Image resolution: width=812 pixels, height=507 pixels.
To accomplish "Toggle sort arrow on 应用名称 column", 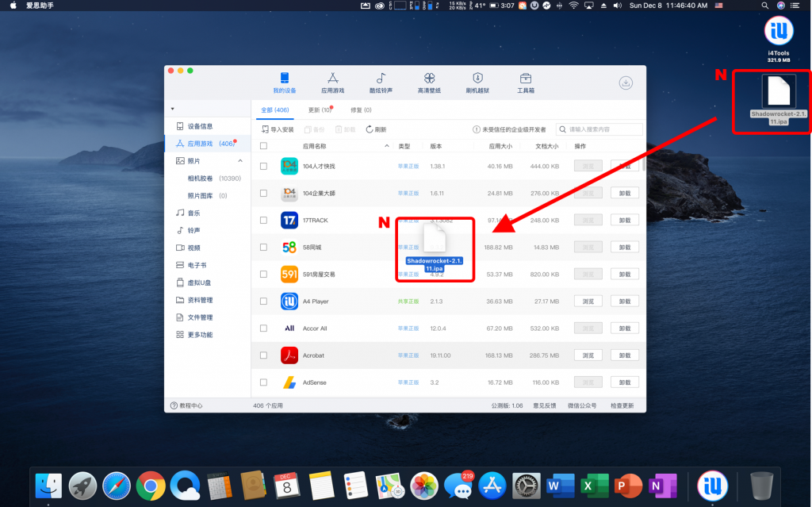I will tap(387, 146).
